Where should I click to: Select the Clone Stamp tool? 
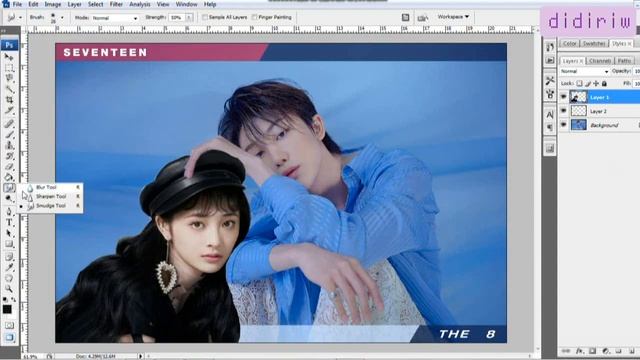pos(9,145)
